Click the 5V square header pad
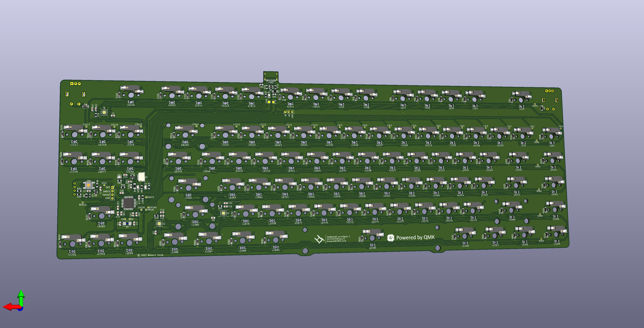The width and height of the screenshot is (644, 328). (x=285, y=112)
